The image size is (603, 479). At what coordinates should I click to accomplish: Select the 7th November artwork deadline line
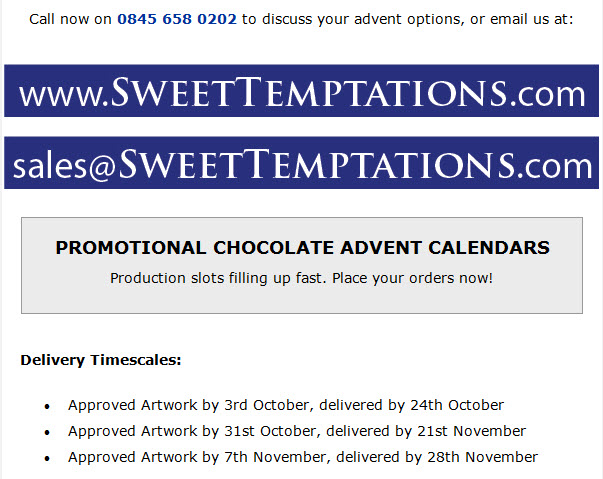[x=303, y=457]
